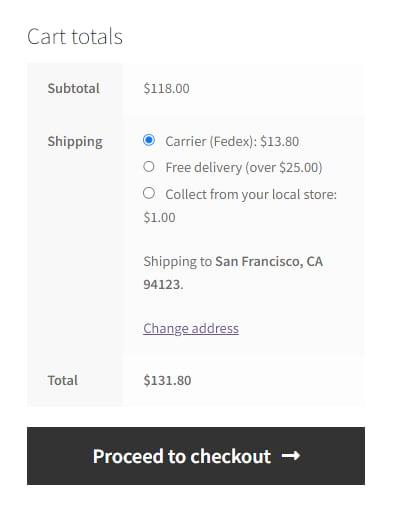The height and width of the screenshot is (517, 395).
Task: Click the Subtotal row label
Action: click(x=74, y=88)
